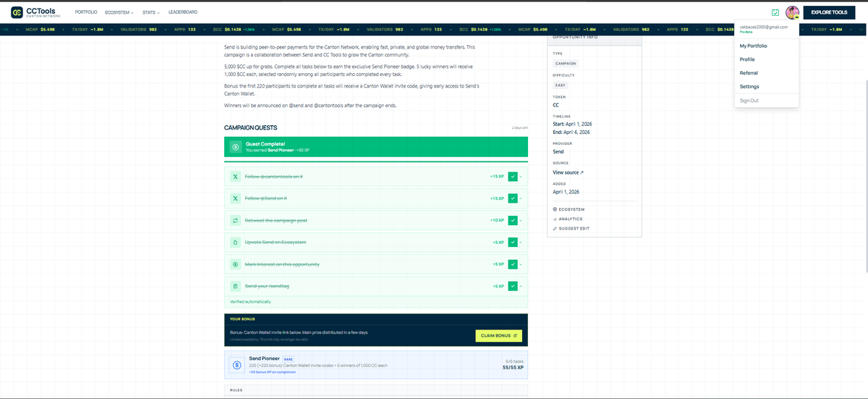Click the green quest progress bar
The width and height of the screenshot is (868, 399).
coord(376,161)
